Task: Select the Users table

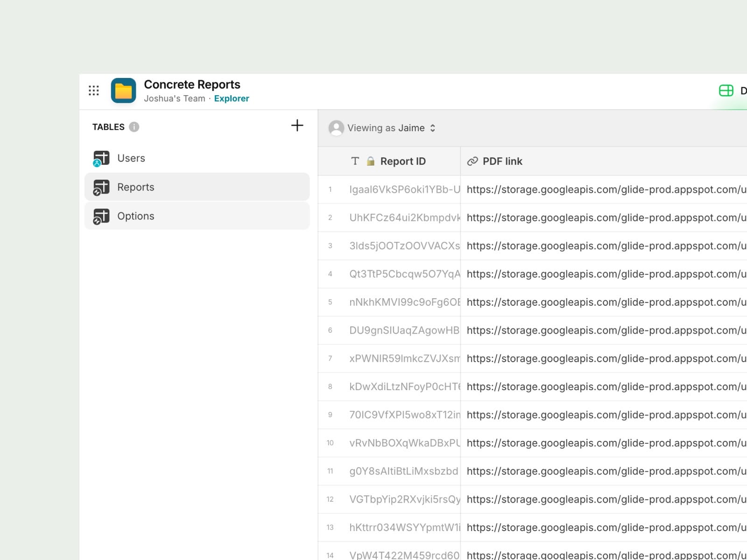Action: click(197, 158)
